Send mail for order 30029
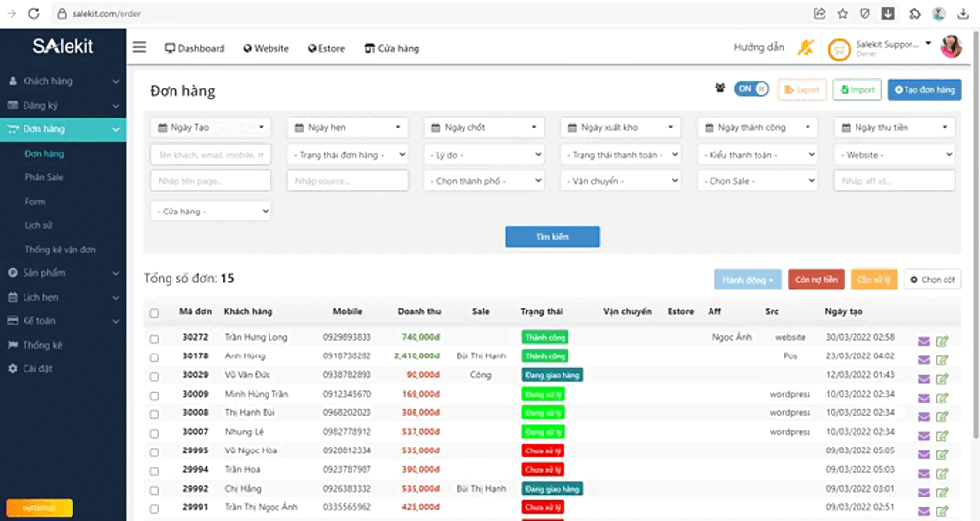 click(924, 379)
